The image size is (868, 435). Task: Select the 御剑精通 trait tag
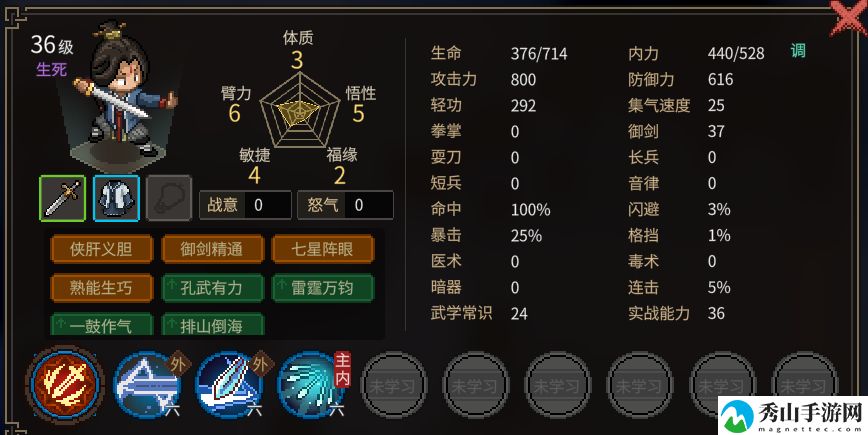pos(212,249)
